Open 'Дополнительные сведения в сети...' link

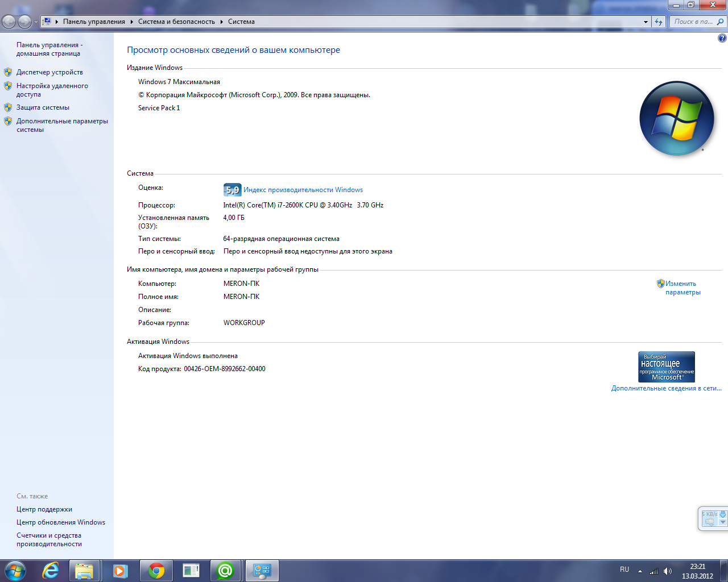tap(666, 388)
